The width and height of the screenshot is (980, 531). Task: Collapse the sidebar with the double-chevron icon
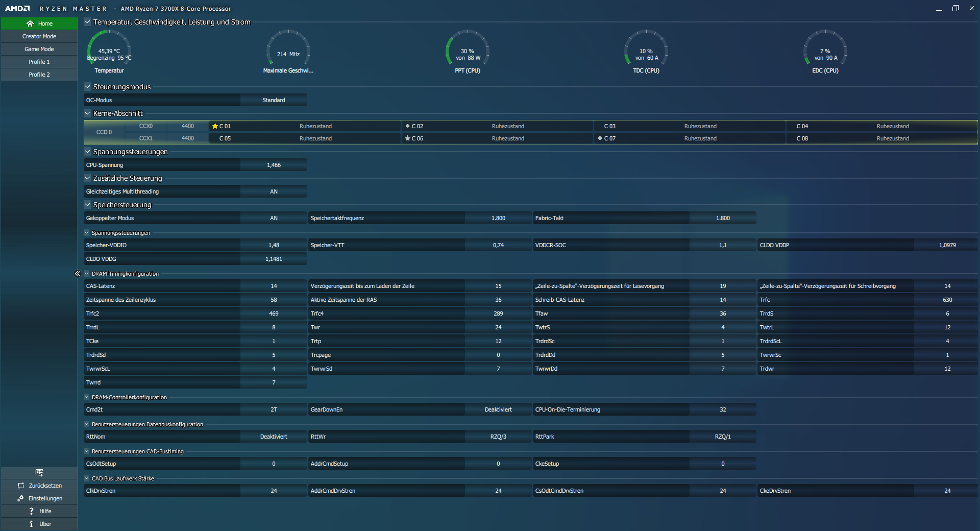coord(78,274)
